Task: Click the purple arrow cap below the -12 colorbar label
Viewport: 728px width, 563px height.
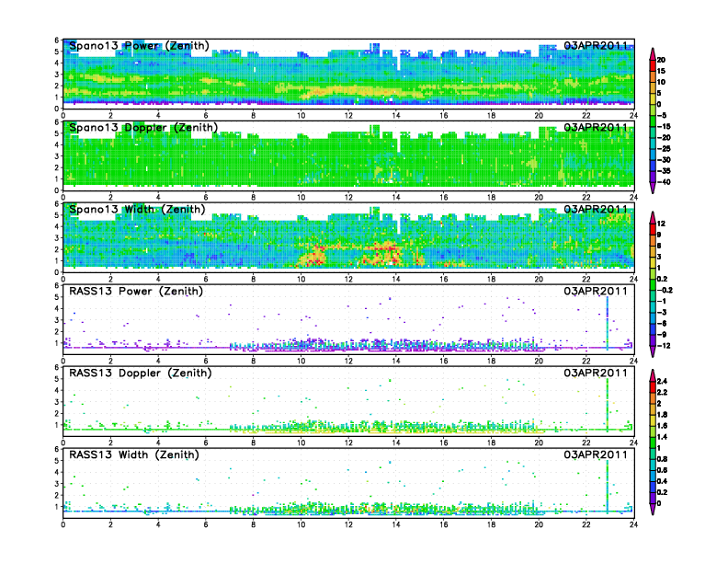Action: pyautogui.click(x=653, y=351)
